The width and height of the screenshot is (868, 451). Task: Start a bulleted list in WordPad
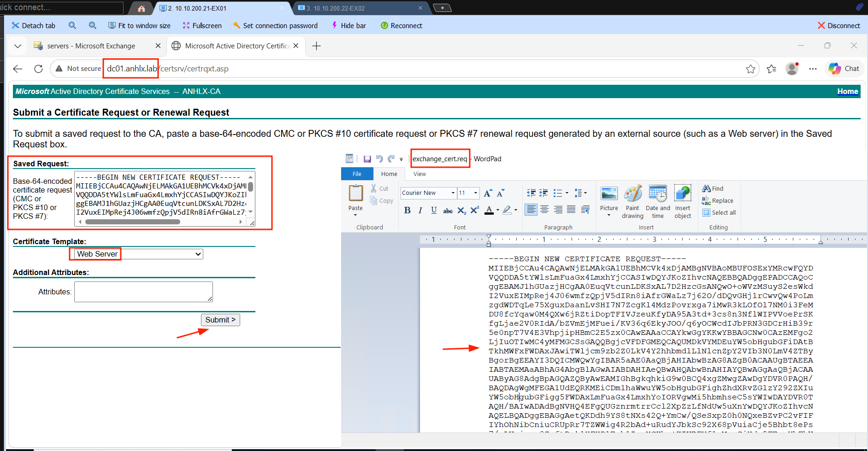(558, 193)
